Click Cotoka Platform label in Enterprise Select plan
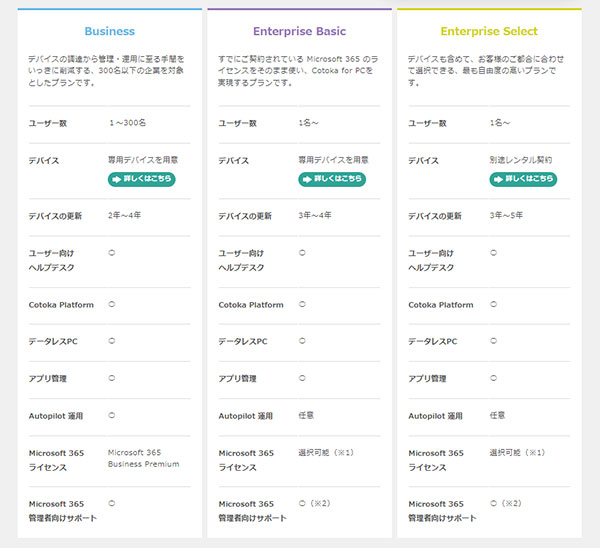This screenshot has height=548, width=600. [441, 305]
